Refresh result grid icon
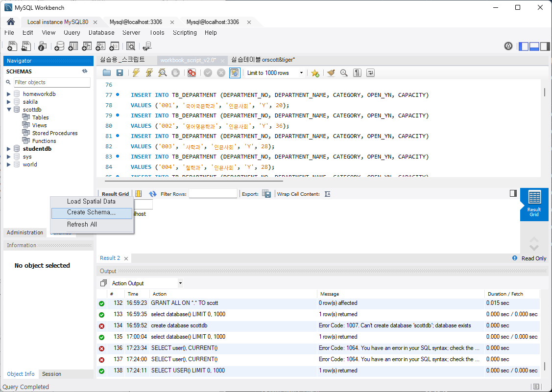 pos(152,194)
